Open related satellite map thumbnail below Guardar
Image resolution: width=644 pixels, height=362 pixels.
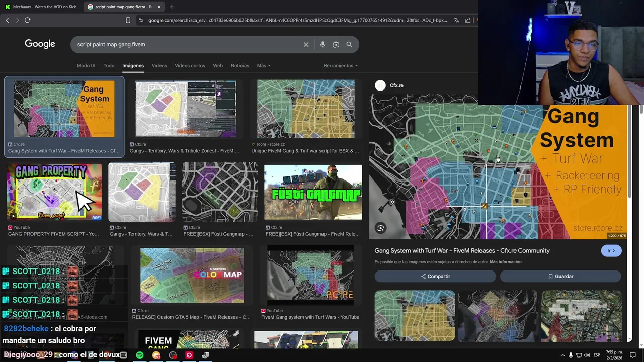pos(581,316)
